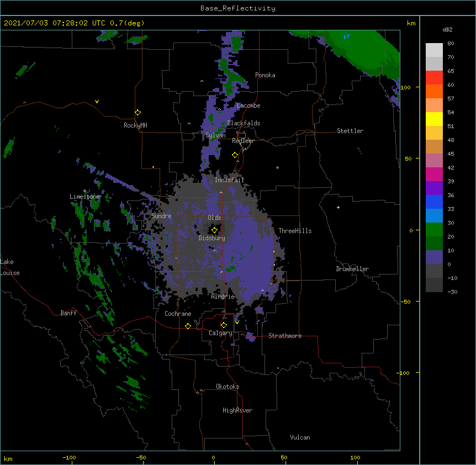The height and width of the screenshot is (465, 476).
Task: Click the yellow diamond marker below Cochrane
Action: pyautogui.click(x=188, y=326)
